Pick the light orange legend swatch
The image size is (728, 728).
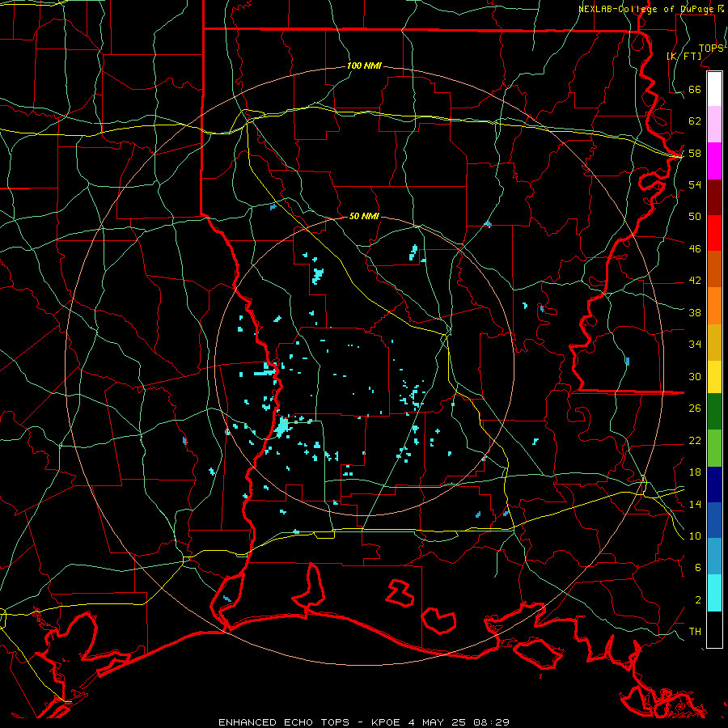pyautogui.click(x=714, y=306)
